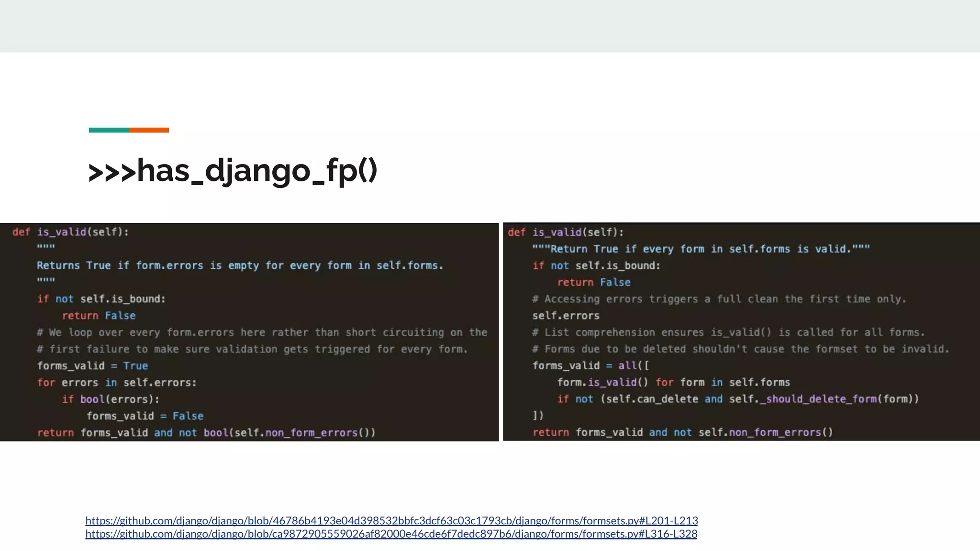The height and width of the screenshot is (551, 980).
Task: Click the comment "# Forms due to be deleted"
Action: [741, 349]
